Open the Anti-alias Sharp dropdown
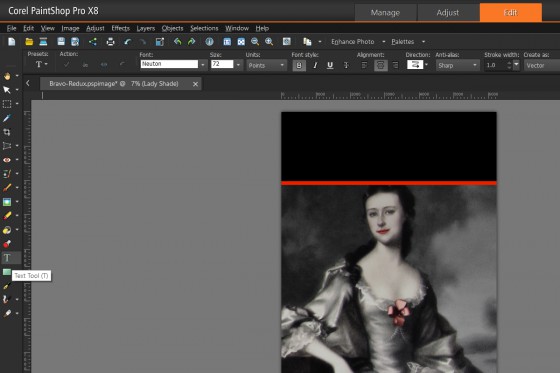Image resolution: width=560 pixels, height=373 pixels. point(457,65)
